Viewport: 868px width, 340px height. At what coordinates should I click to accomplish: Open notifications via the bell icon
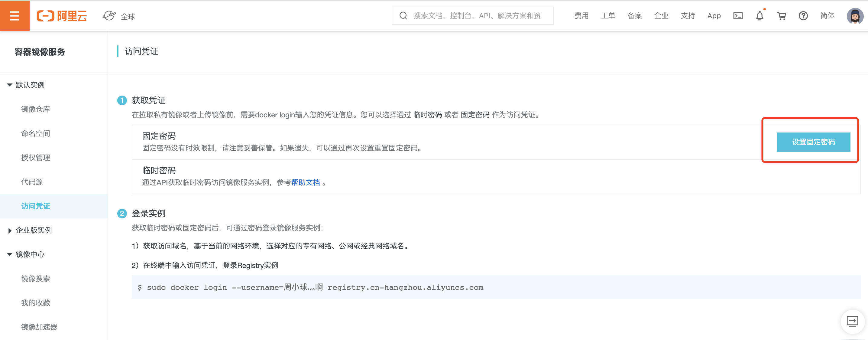(x=759, y=15)
